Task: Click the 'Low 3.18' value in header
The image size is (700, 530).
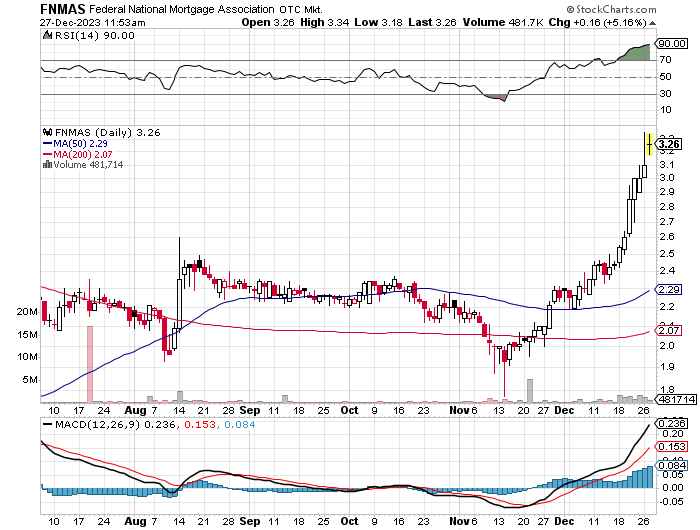Action: (x=379, y=22)
